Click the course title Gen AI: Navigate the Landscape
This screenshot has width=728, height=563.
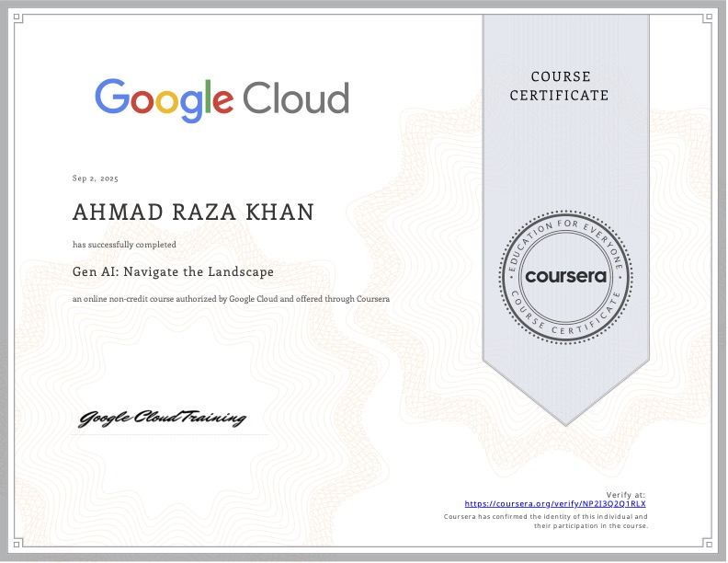[173, 271]
